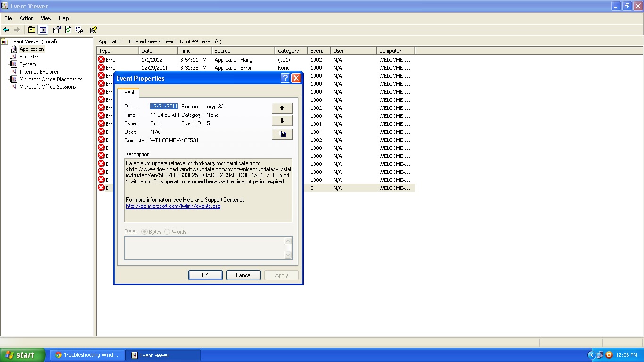Select the Application log in the tree
The image size is (644, 362).
[x=32, y=49]
